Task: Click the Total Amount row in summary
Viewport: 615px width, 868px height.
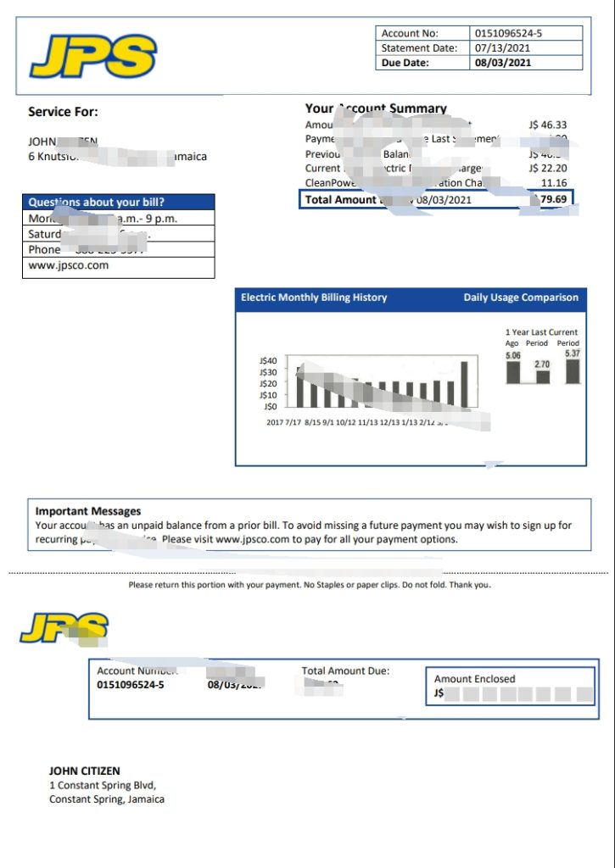Action: click(x=436, y=200)
